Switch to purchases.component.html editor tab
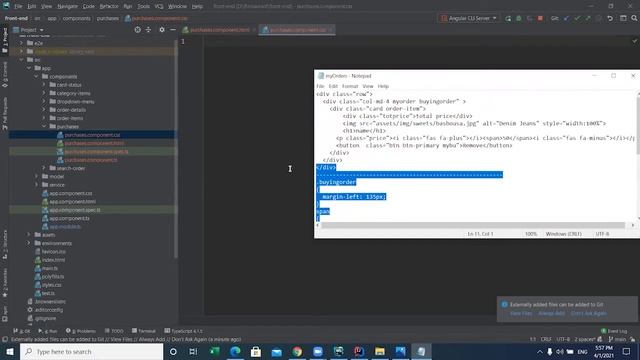The height and width of the screenshot is (360, 640). tap(219, 30)
